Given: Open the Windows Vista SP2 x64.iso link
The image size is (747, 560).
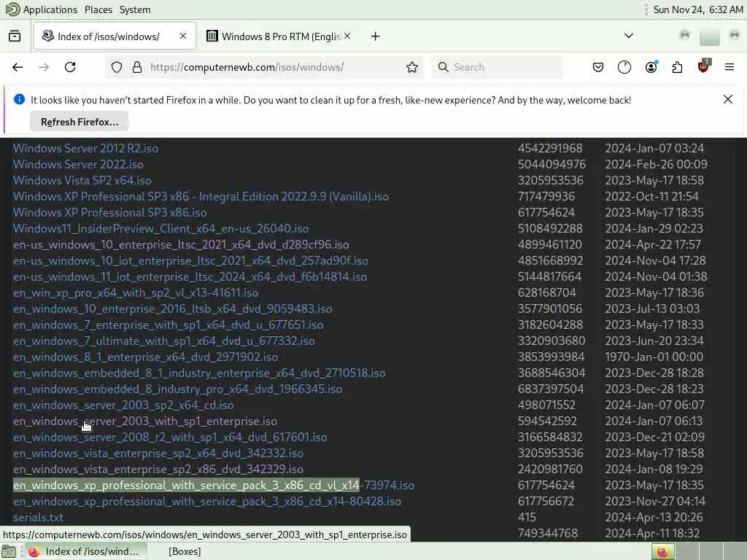Looking at the screenshot, I should [x=82, y=181].
